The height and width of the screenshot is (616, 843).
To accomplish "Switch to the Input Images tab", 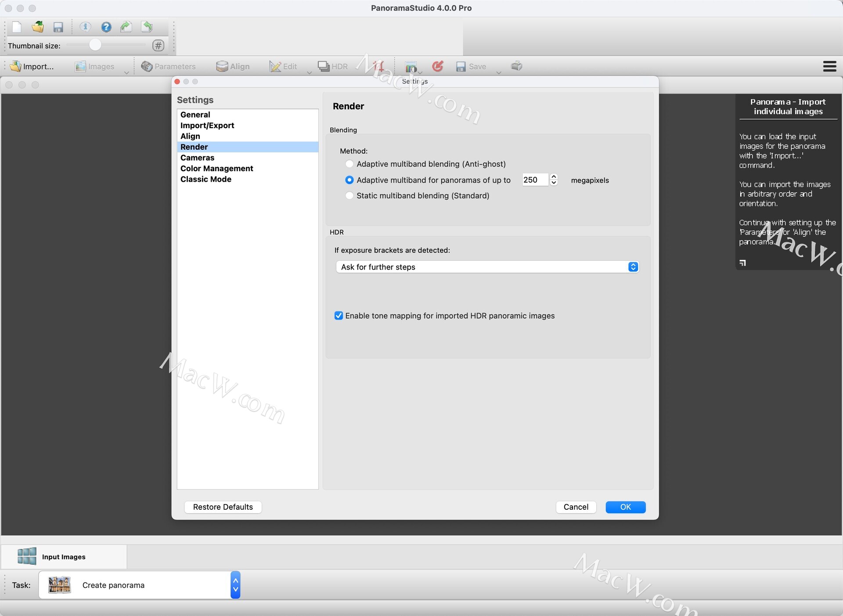I will click(x=64, y=557).
